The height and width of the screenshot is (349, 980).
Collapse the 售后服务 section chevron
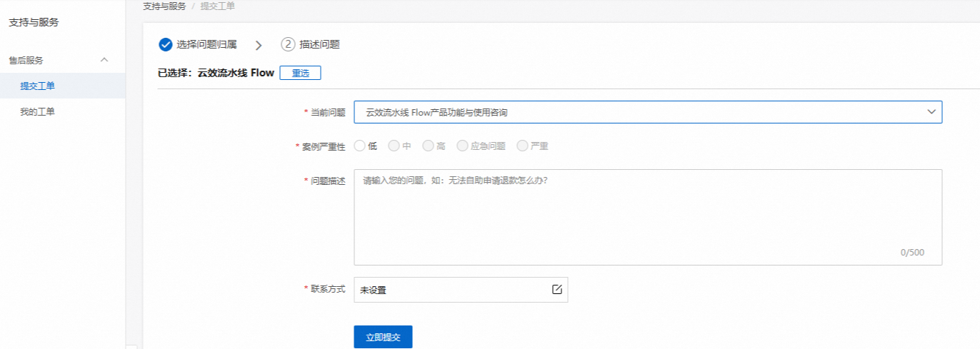[104, 60]
